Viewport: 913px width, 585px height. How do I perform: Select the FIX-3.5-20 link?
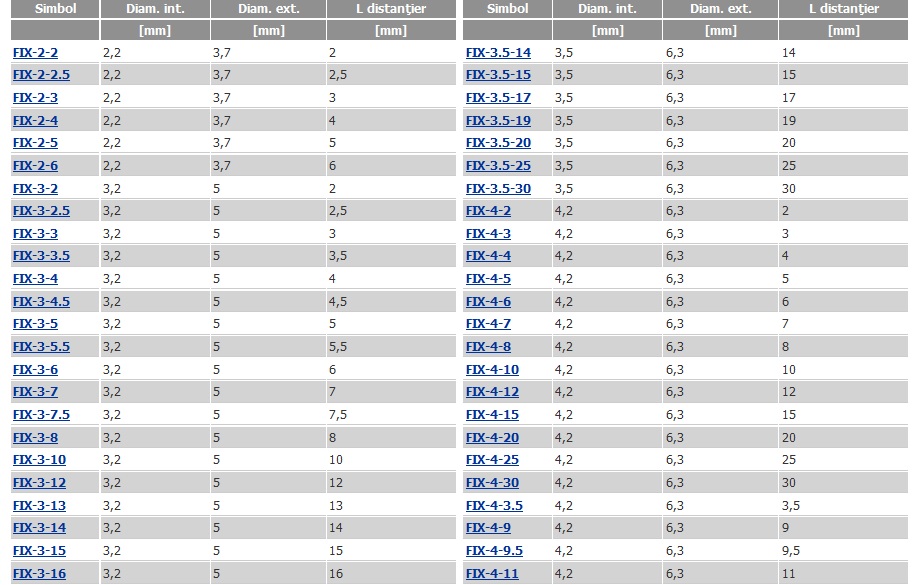point(498,143)
